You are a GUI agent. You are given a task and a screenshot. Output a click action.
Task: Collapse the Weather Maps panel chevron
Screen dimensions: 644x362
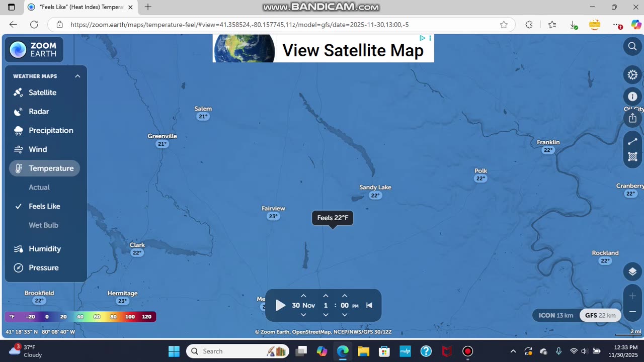tap(77, 76)
